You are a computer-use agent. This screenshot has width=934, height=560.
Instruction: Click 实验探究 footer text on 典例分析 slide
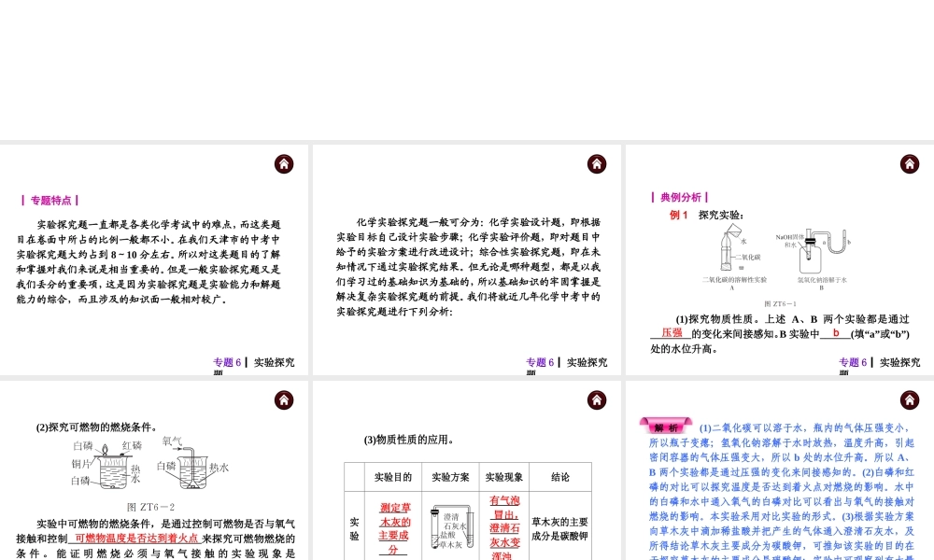(899, 362)
